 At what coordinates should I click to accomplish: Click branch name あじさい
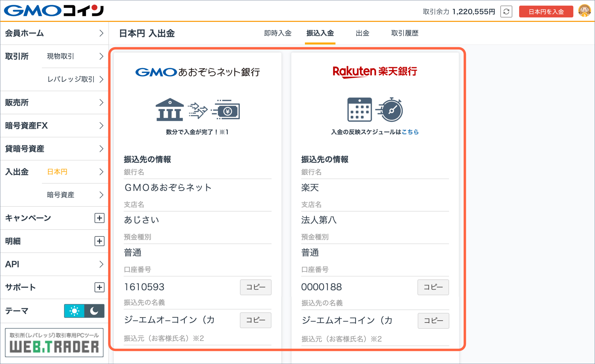(141, 220)
